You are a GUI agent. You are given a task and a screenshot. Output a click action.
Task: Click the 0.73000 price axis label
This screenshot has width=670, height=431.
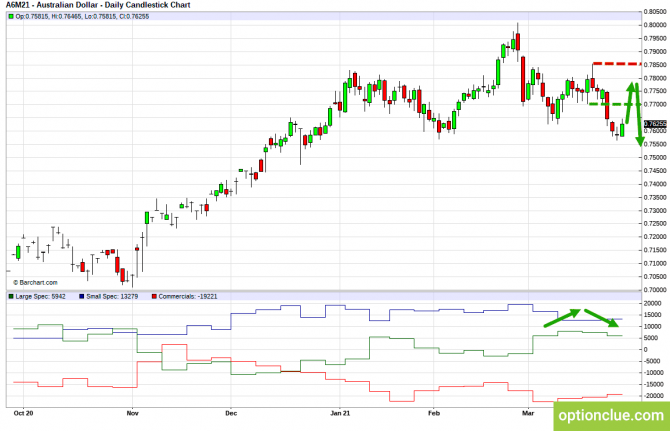[655, 211]
